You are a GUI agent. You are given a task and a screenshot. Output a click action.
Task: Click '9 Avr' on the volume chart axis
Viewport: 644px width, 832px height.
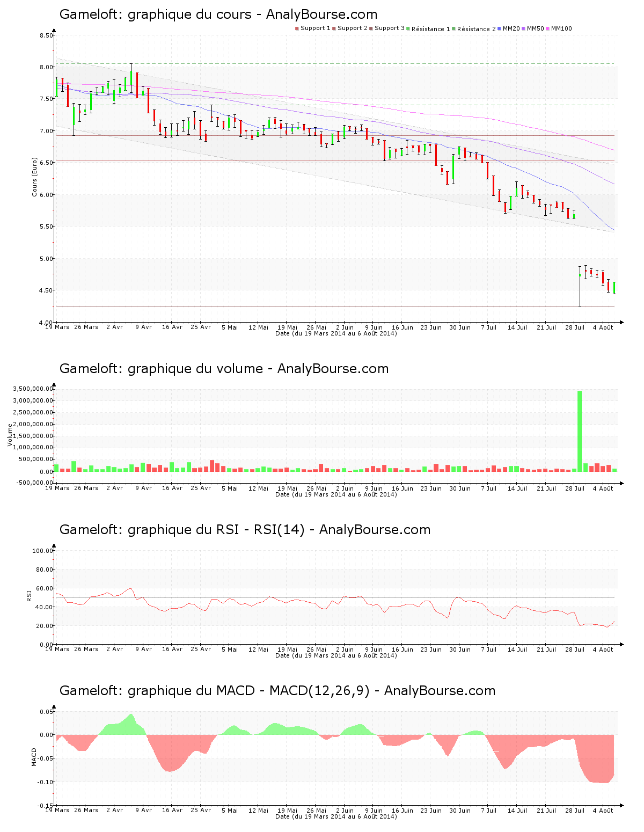143,488
